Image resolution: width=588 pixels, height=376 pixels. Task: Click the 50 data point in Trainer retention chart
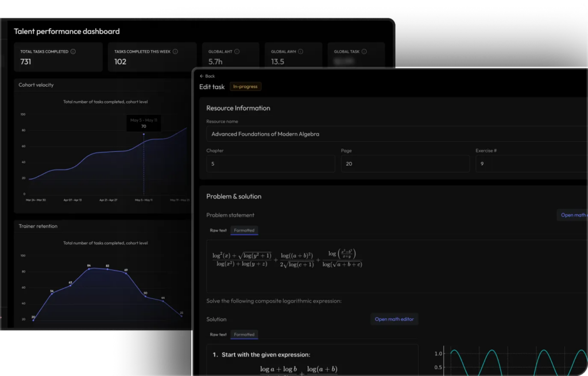[x=145, y=296]
